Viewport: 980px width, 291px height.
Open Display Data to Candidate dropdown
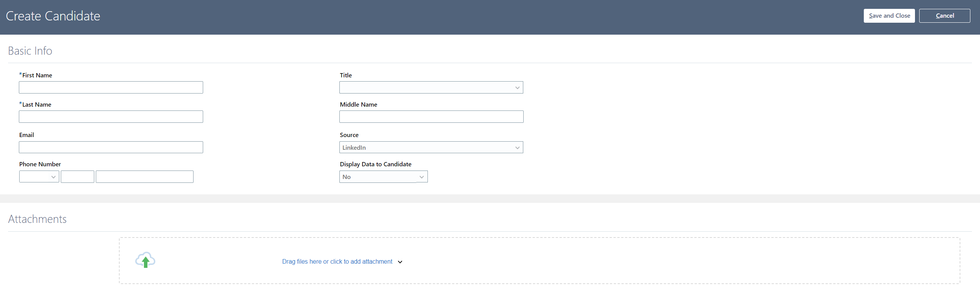(x=383, y=177)
